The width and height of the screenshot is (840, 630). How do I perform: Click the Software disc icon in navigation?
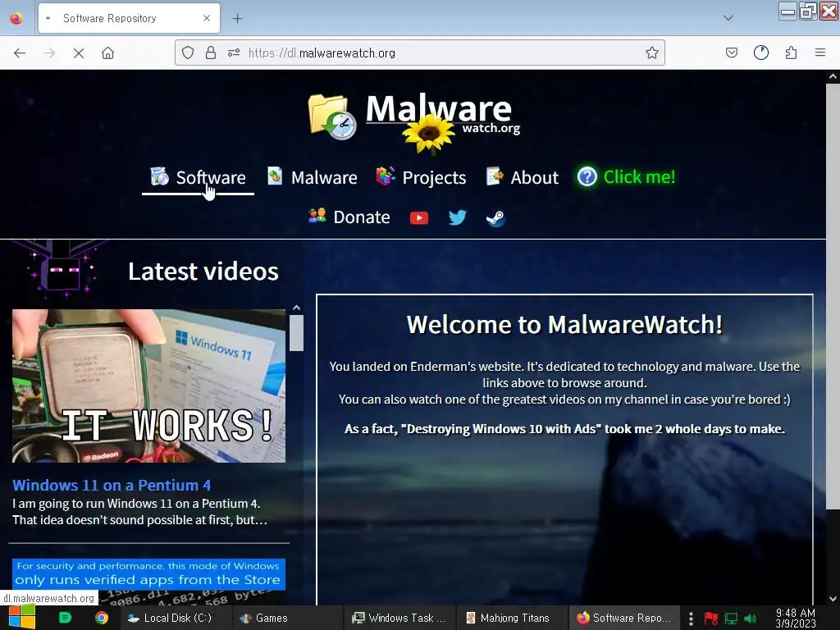point(160,176)
